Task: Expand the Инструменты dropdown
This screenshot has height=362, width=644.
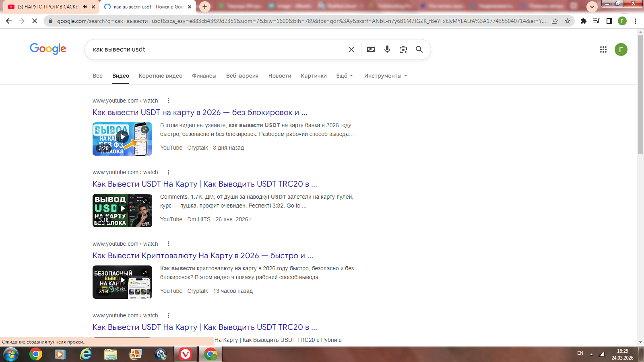Action: click(386, 76)
